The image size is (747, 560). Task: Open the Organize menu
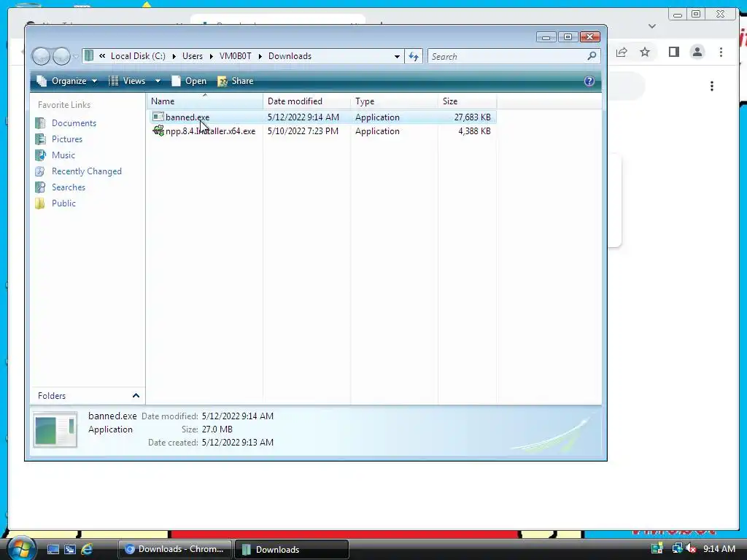pos(67,81)
